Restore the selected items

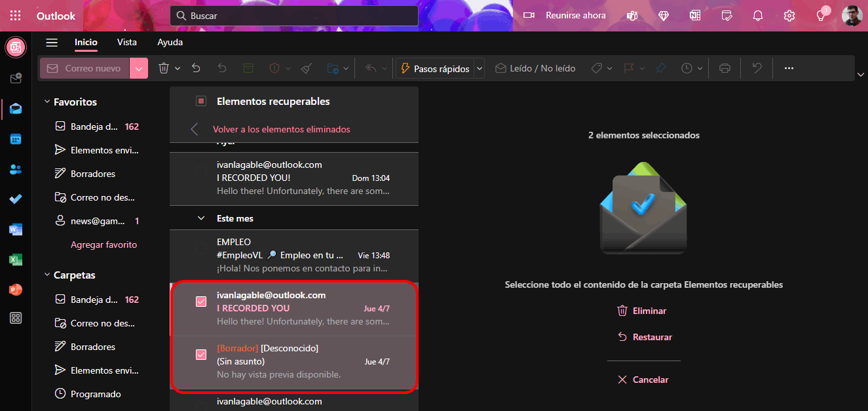[x=643, y=336]
